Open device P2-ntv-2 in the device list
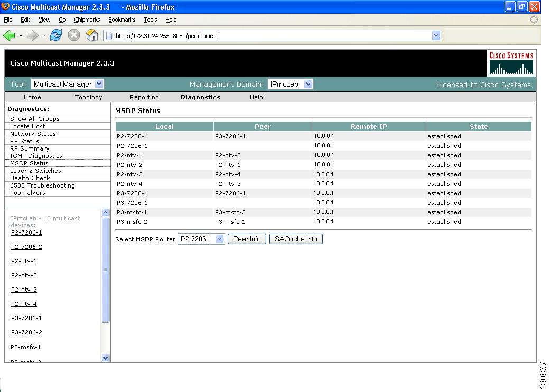The height and width of the screenshot is (392, 551). coord(24,275)
